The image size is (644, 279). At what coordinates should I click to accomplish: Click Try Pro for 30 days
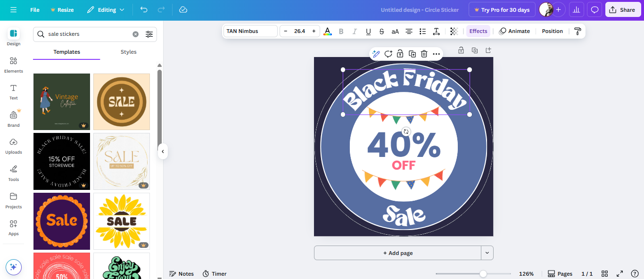(x=502, y=10)
